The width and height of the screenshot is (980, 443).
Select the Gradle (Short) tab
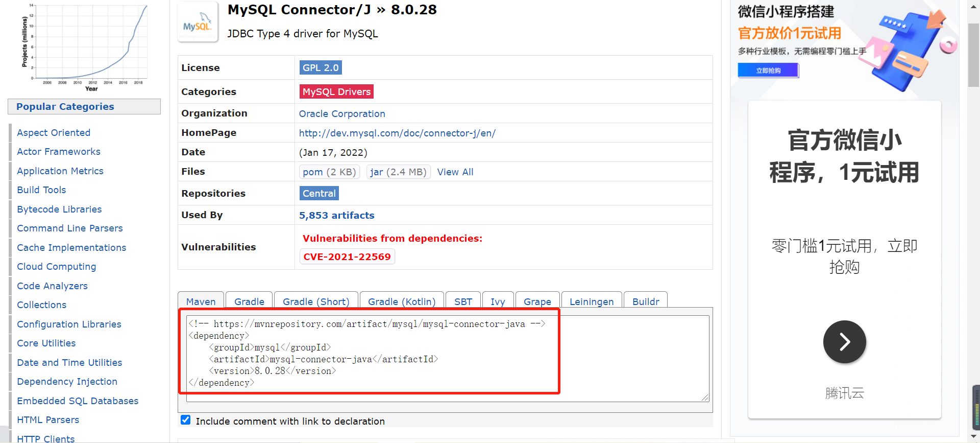coord(316,301)
